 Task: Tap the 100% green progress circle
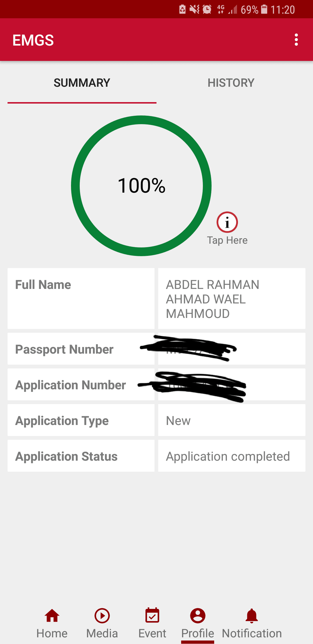(x=141, y=186)
